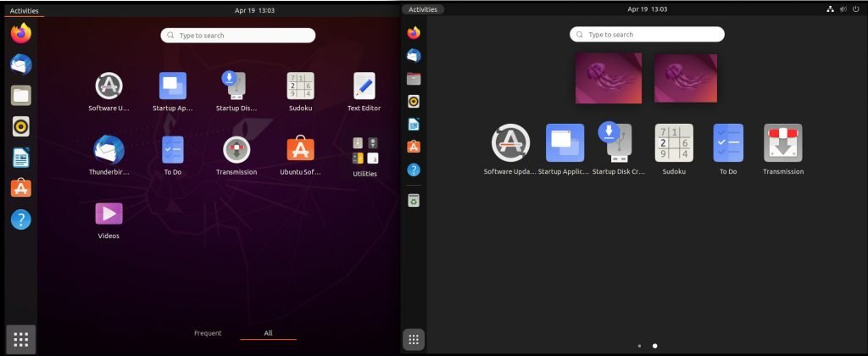The width and height of the screenshot is (868, 356).
Task: Launch Software Updater in the right app grid
Action: [510, 149]
